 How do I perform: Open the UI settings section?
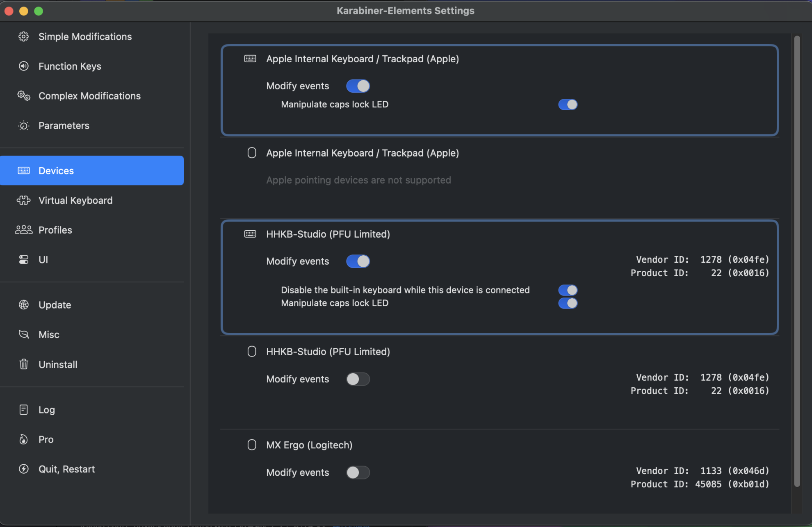tap(92, 259)
